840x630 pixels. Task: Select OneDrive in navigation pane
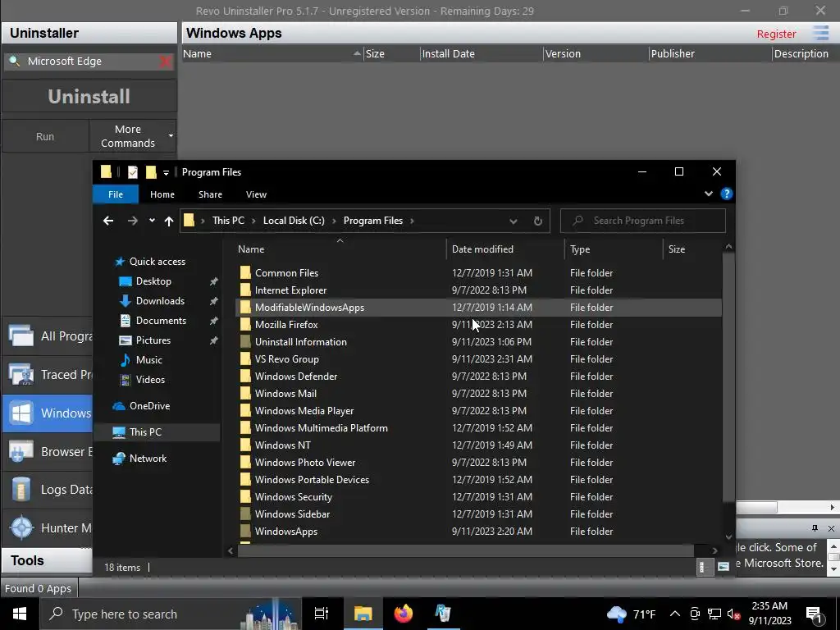(x=149, y=406)
